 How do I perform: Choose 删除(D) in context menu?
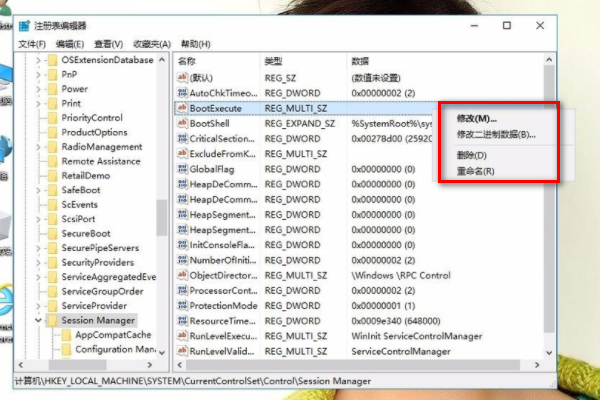(471, 155)
